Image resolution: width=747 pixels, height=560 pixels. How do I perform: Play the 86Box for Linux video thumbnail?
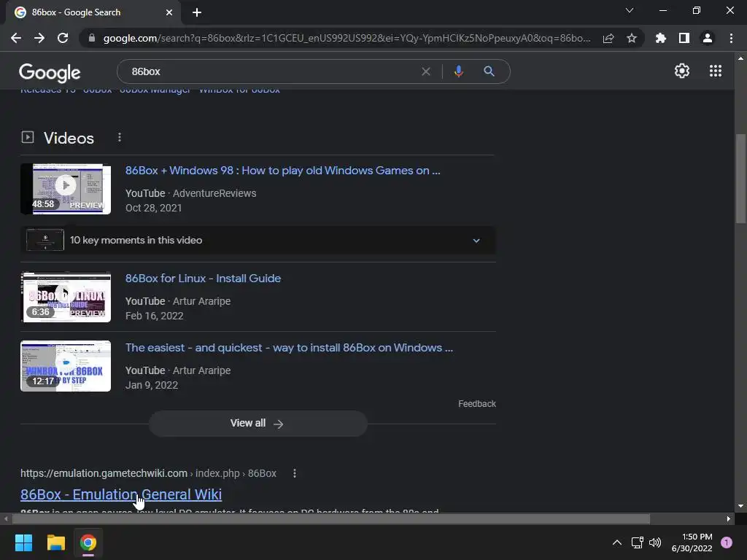(x=66, y=297)
